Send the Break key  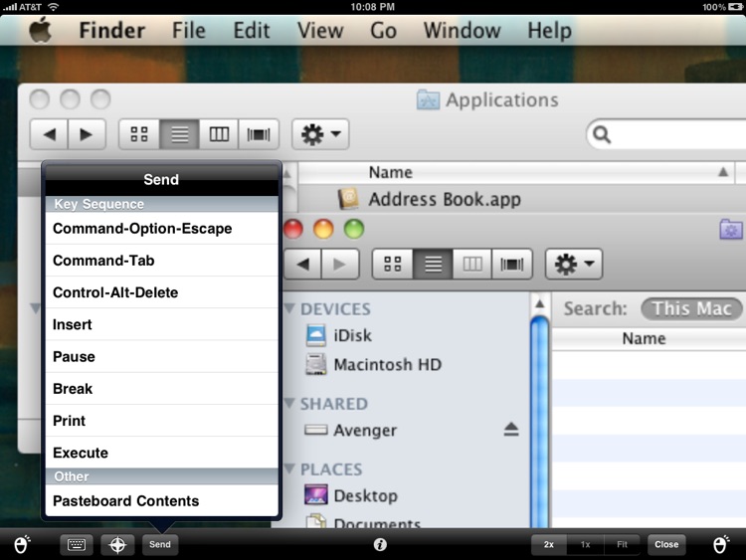point(162,389)
